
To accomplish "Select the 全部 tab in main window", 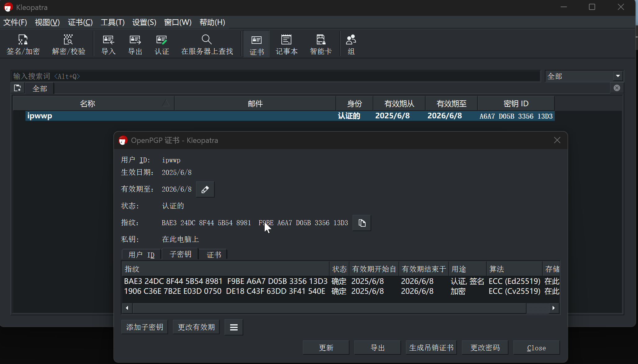I will click(x=40, y=89).
